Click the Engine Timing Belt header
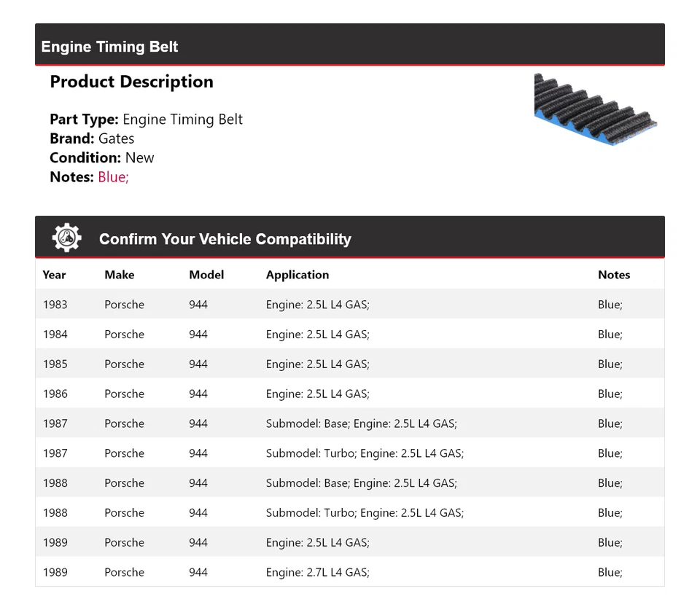The height and width of the screenshot is (610, 700). [110, 47]
